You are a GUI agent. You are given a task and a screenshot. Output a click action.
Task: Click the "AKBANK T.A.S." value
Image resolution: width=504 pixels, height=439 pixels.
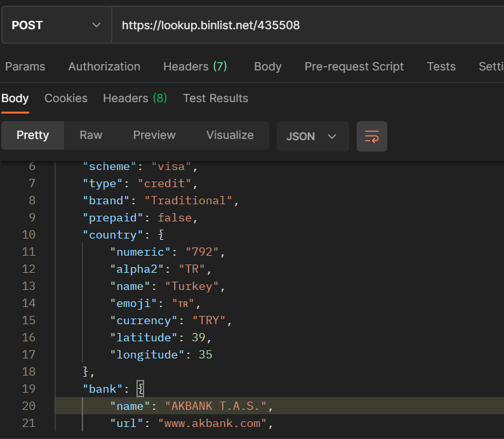coord(216,406)
